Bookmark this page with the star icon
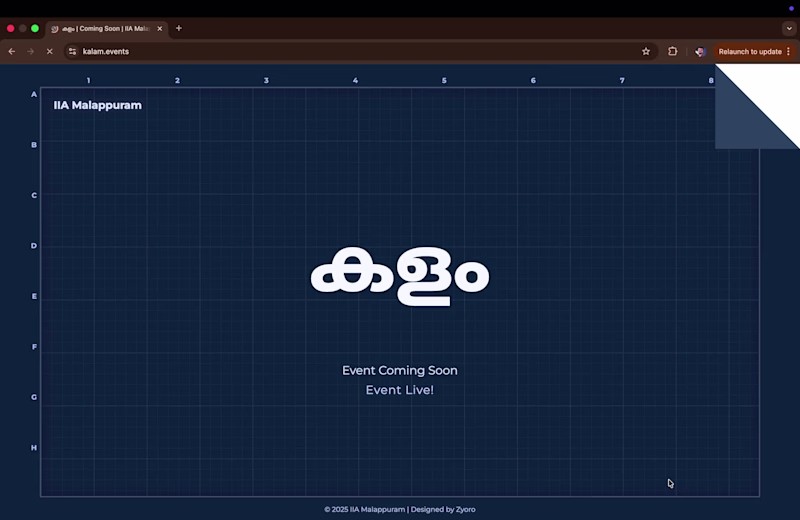The width and height of the screenshot is (800, 520). [x=646, y=52]
